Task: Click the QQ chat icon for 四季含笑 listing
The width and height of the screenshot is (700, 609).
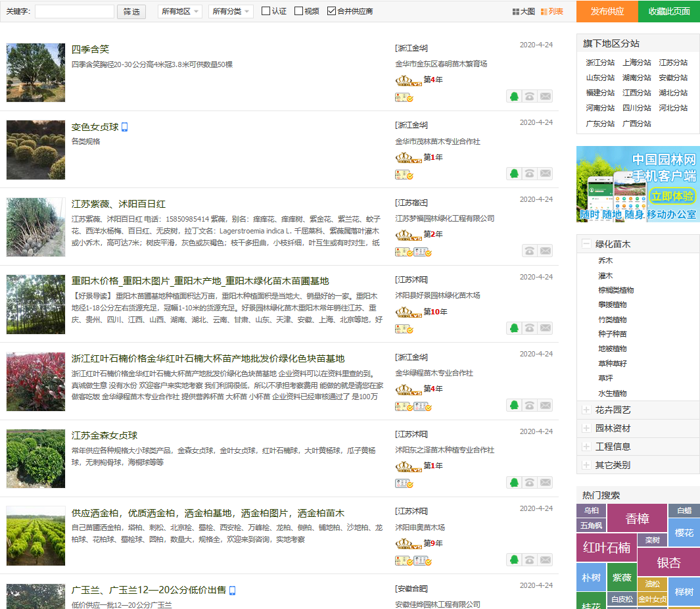Action: [514, 96]
